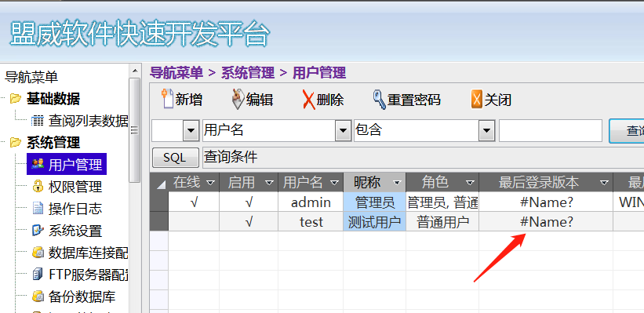The width and height of the screenshot is (644, 313).
Task: Toggle the 启用 checkmark for test
Action: pyautogui.click(x=249, y=222)
